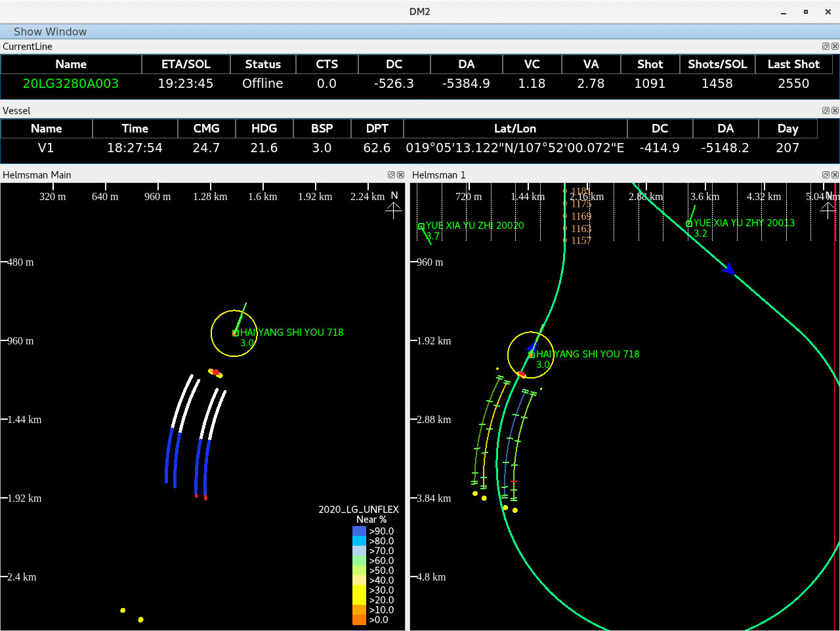The height and width of the screenshot is (631, 840).
Task: Click the Last Shot column header
Action: tap(793, 64)
